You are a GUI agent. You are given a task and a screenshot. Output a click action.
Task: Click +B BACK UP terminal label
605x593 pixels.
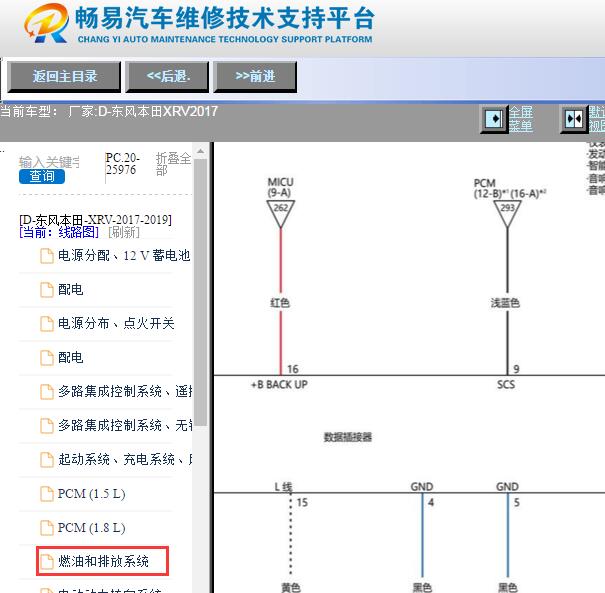tap(279, 385)
